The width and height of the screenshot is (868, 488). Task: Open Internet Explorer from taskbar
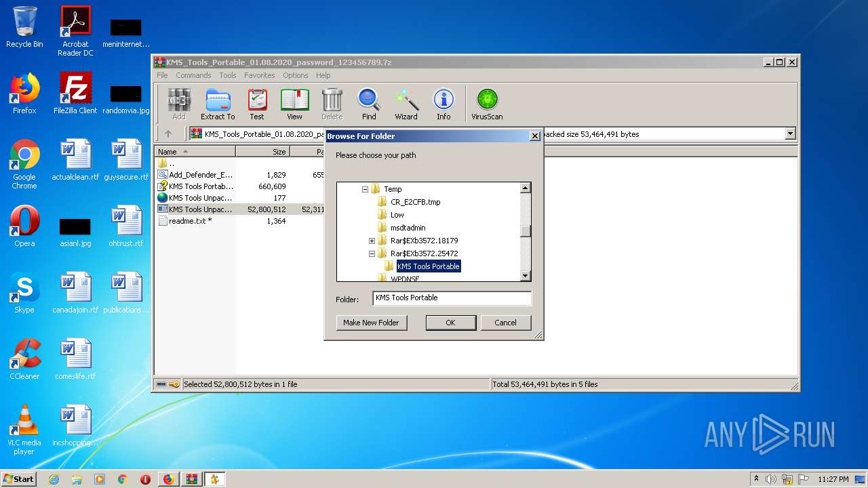tap(54, 479)
